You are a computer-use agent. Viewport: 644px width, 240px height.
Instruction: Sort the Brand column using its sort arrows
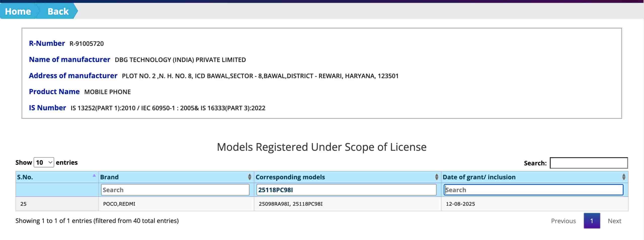pyautogui.click(x=249, y=177)
